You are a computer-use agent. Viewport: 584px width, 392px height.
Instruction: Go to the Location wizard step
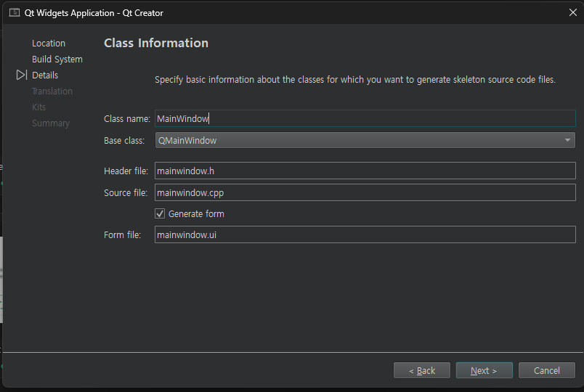49,44
